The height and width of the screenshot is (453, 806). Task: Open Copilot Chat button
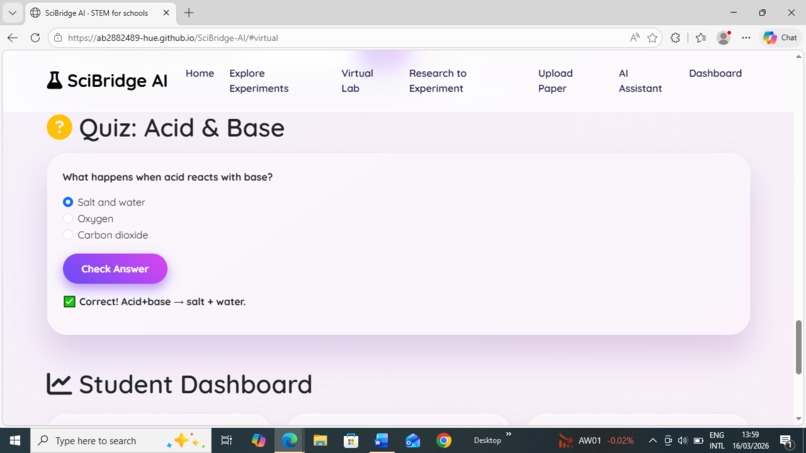click(x=780, y=38)
